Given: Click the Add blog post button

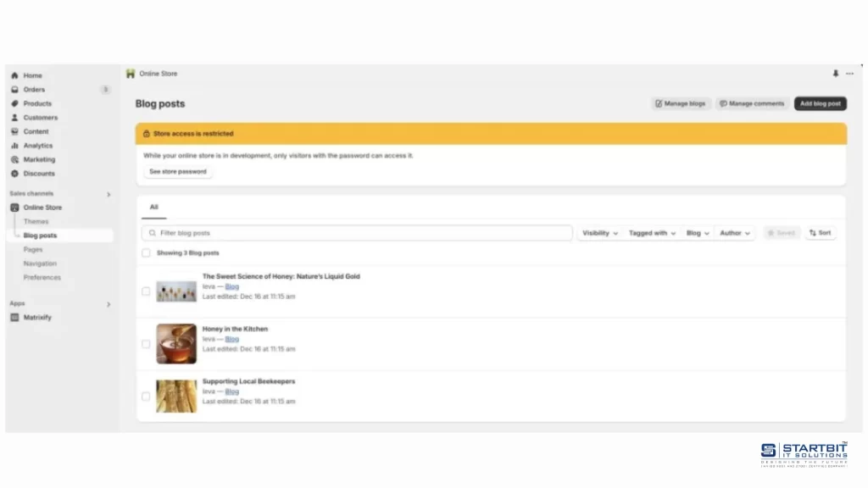Looking at the screenshot, I should (x=820, y=103).
